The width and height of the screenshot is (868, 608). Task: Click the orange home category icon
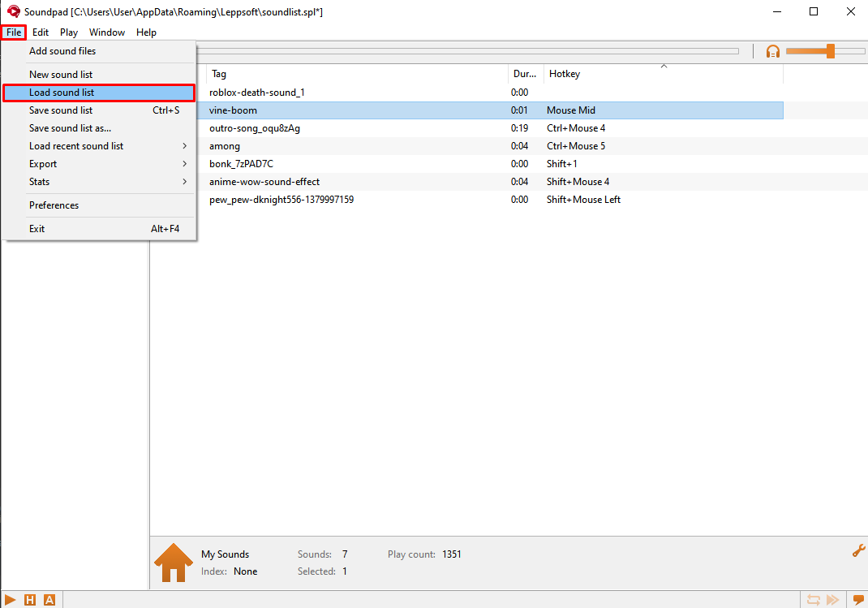[x=174, y=563]
